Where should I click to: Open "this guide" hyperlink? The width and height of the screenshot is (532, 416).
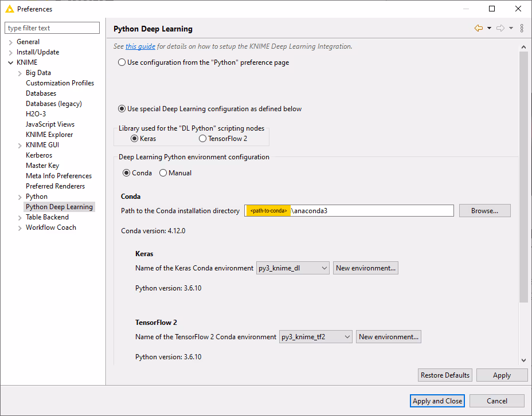click(x=140, y=46)
